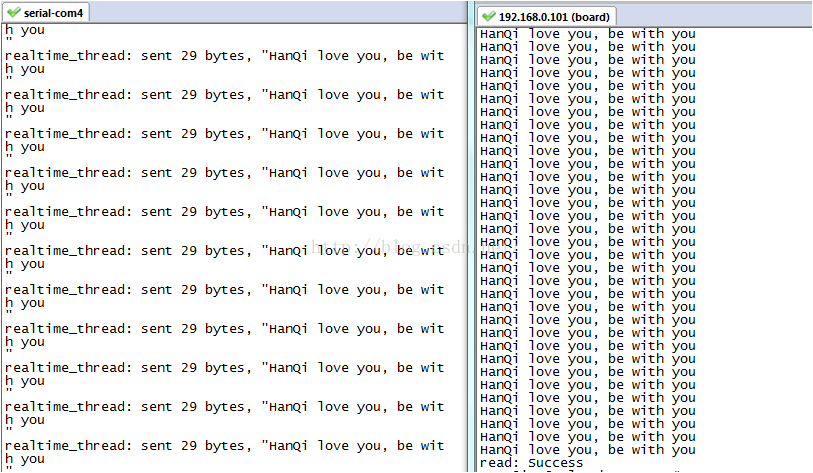
Task: Open the 192.168.0.101 (board) session tab
Action: click(546, 16)
